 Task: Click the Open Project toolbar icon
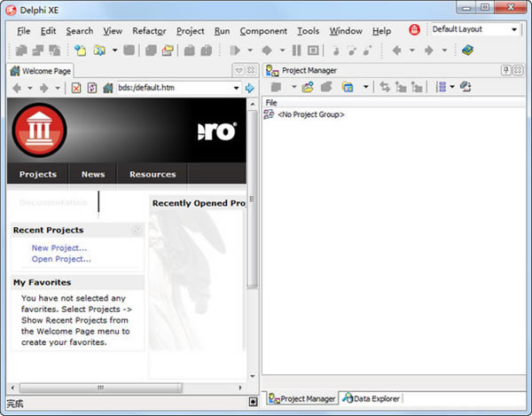tap(168, 51)
